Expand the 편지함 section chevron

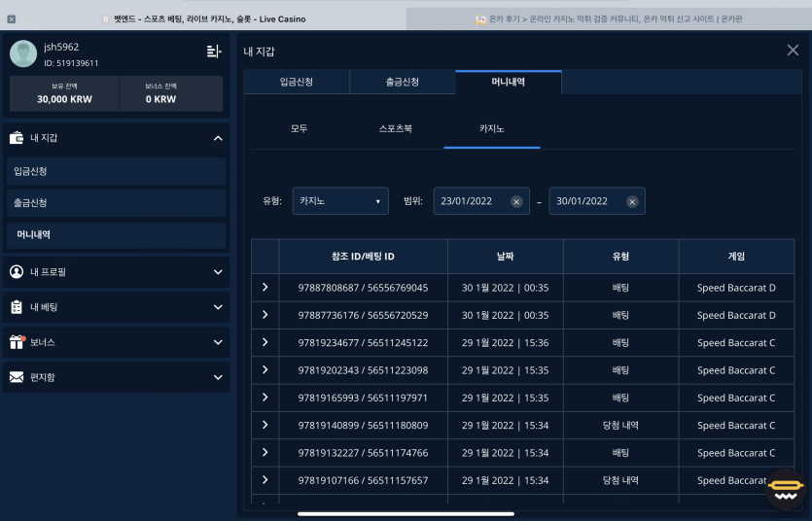click(x=218, y=378)
